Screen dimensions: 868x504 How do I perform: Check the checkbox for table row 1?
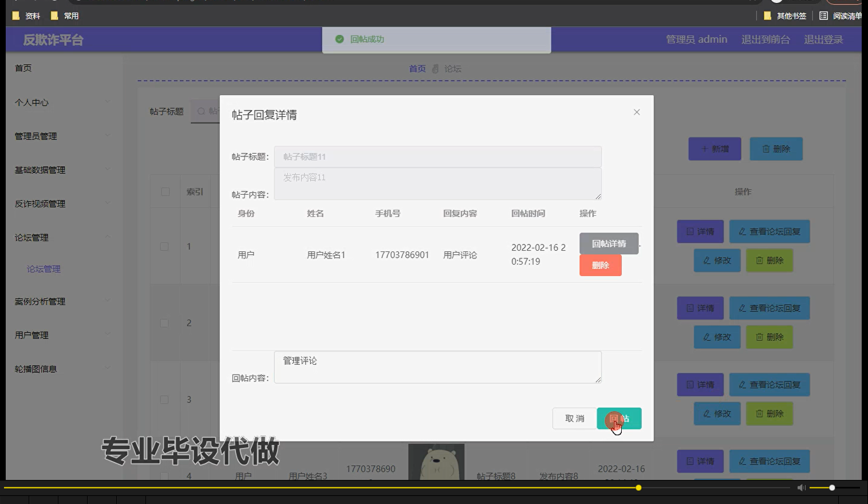(164, 246)
